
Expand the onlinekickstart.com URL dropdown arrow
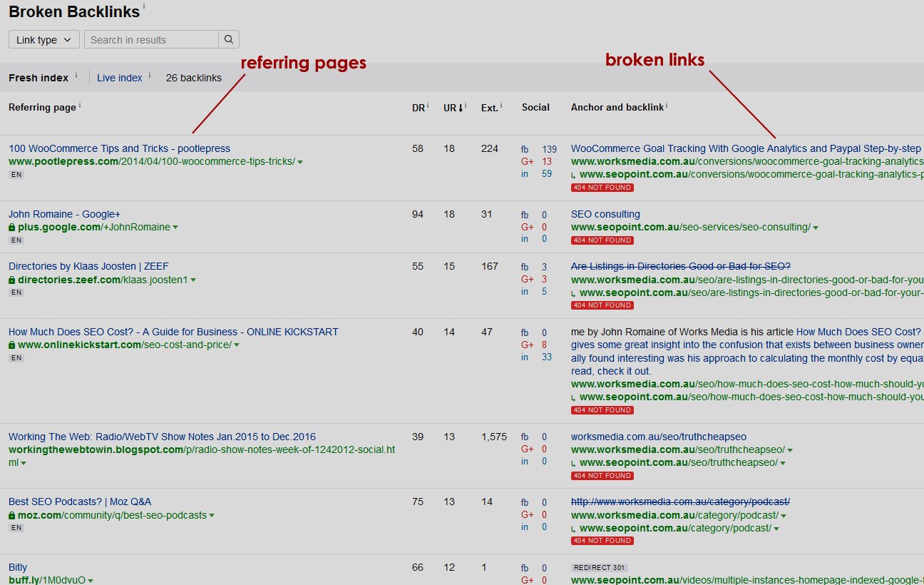click(x=237, y=345)
